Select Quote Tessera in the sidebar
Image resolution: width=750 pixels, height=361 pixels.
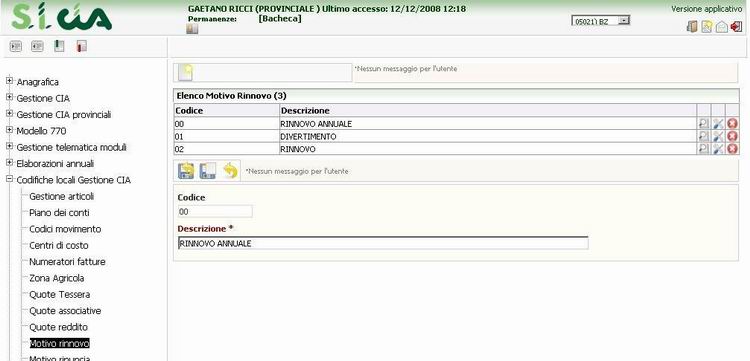[x=60, y=295]
